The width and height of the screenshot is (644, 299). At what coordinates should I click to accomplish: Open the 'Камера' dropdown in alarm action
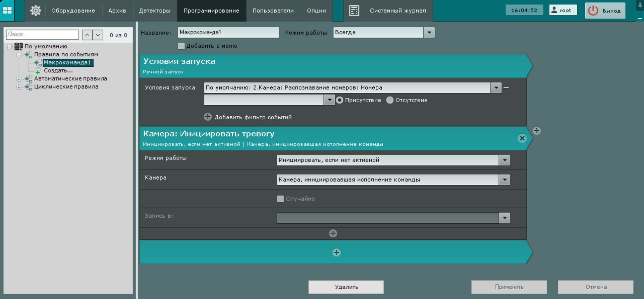[504, 180]
